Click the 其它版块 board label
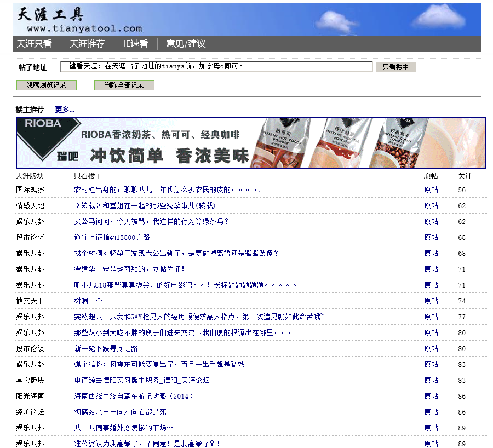The image size is (493, 448). pyautogui.click(x=30, y=381)
